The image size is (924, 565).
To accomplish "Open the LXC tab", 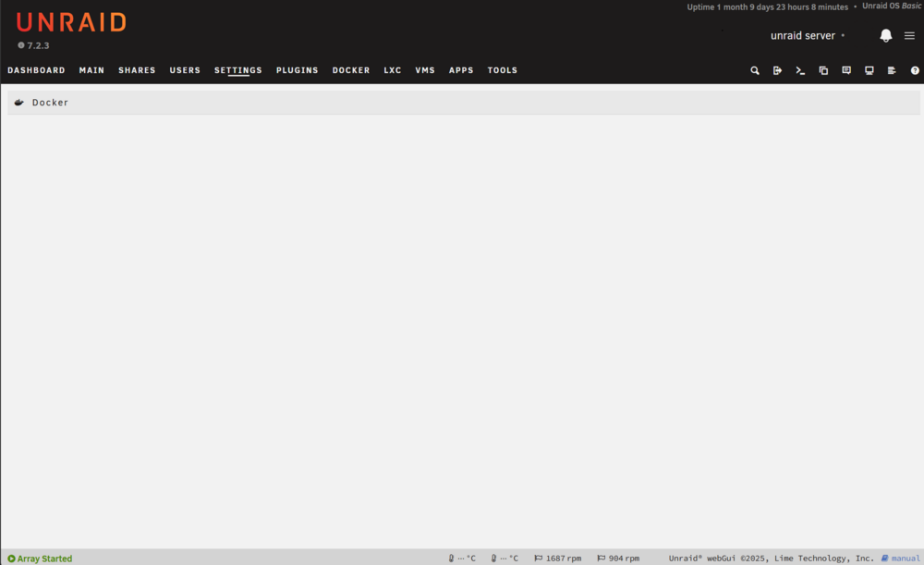I will pyautogui.click(x=393, y=70).
